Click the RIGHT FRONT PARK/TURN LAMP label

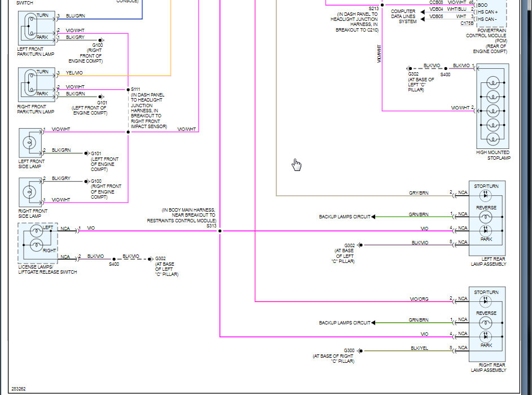36,109
